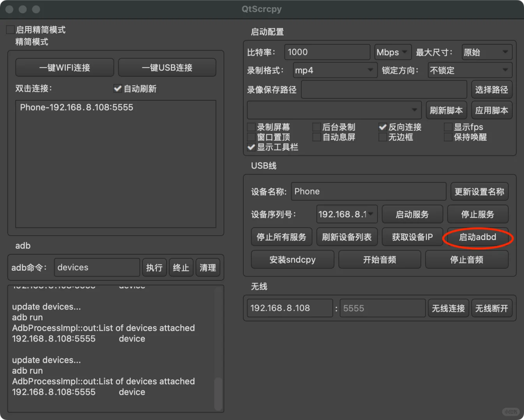Refresh the device list with 刷新设备列表
The width and height of the screenshot is (524, 420).
click(347, 237)
